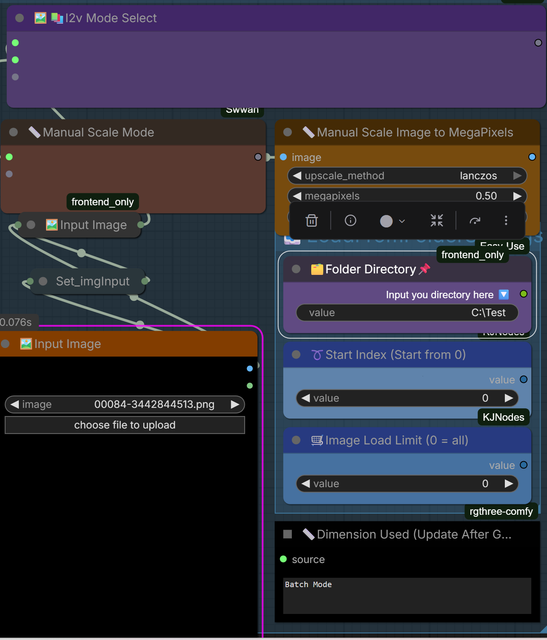Decrease megapixels with left arrow
This screenshot has height=640, width=547.
297,196
